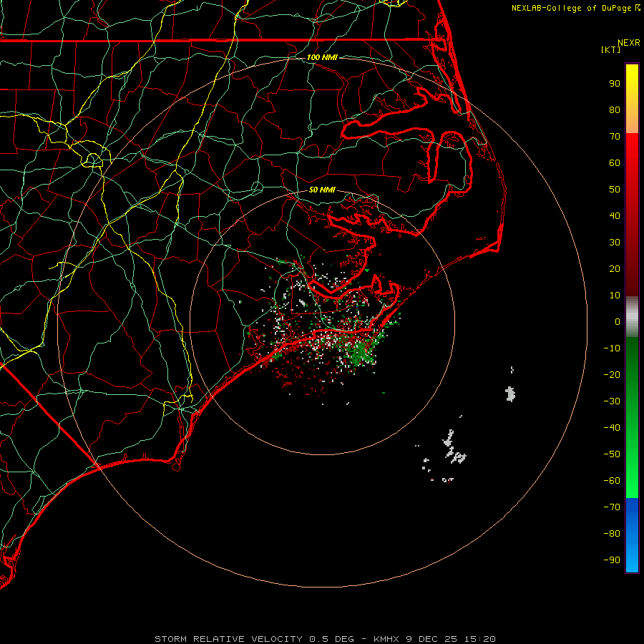Click the 50 NMI range ring label
The height and width of the screenshot is (644, 644).
point(322,190)
